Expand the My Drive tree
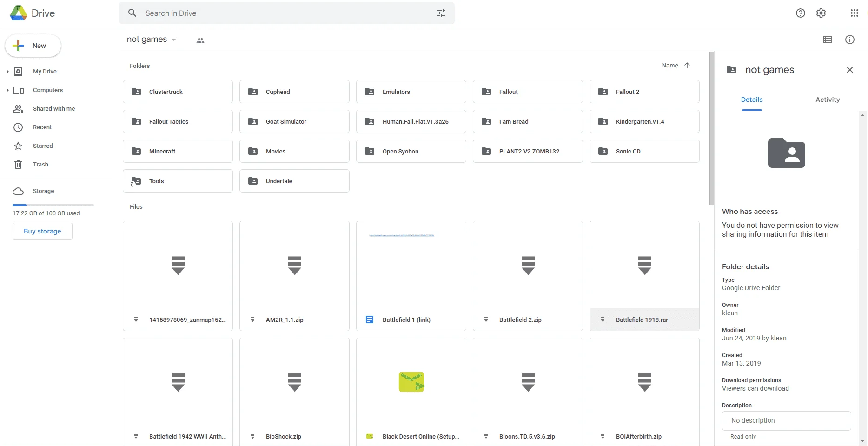 click(x=7, y=72)
